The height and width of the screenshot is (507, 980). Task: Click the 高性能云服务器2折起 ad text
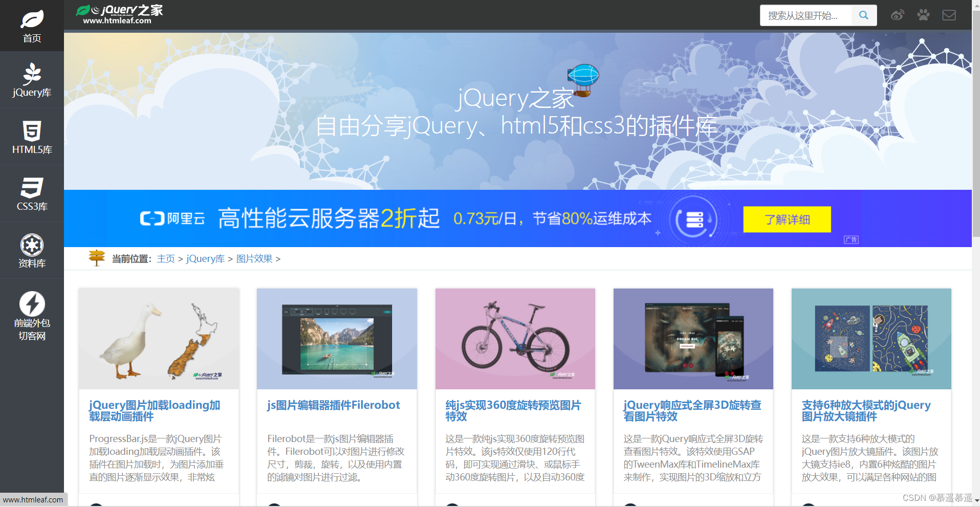[x=329, y=219]
